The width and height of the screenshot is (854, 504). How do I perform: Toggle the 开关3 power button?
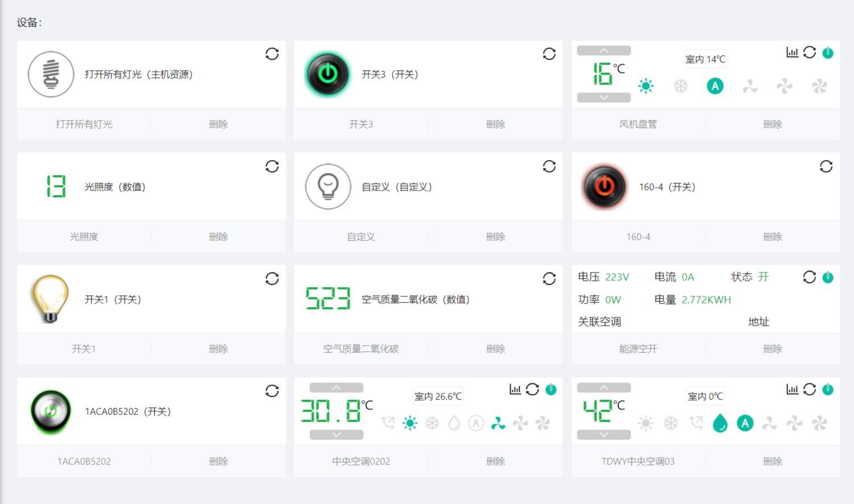326,74
